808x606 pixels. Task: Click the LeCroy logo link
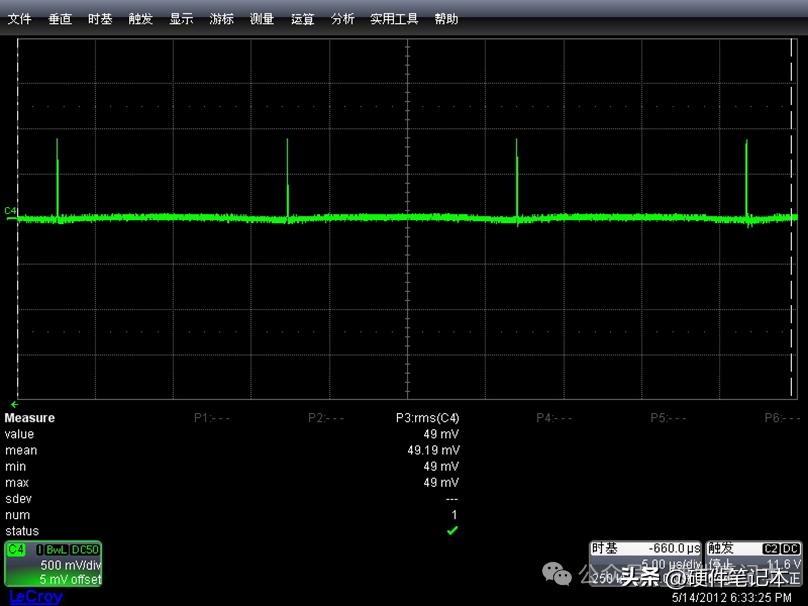click(x=35, y=596)
